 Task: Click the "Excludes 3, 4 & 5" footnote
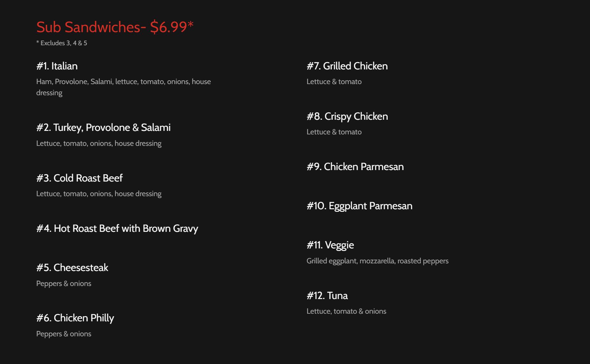point(61,43)
